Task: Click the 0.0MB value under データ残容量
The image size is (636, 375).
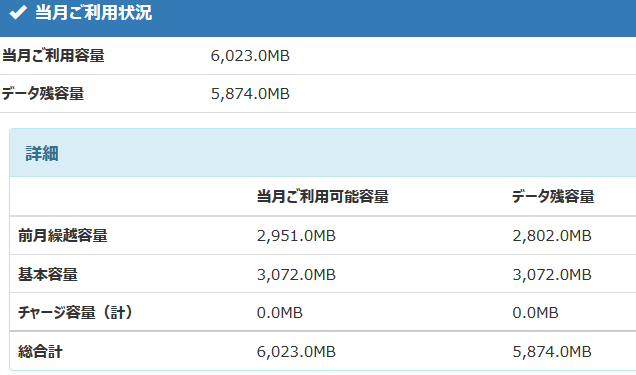Action: click(535, 313)
